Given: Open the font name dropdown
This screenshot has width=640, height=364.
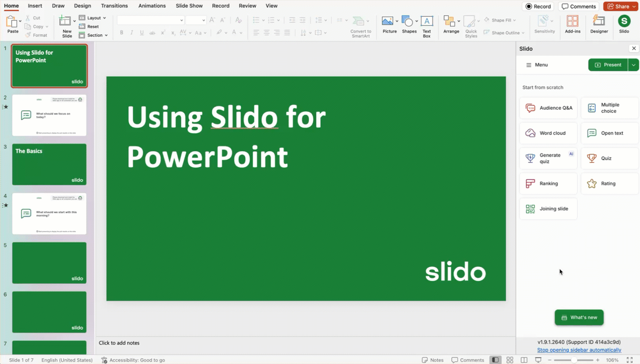Looking at the screenshot, I should (181, 20).
